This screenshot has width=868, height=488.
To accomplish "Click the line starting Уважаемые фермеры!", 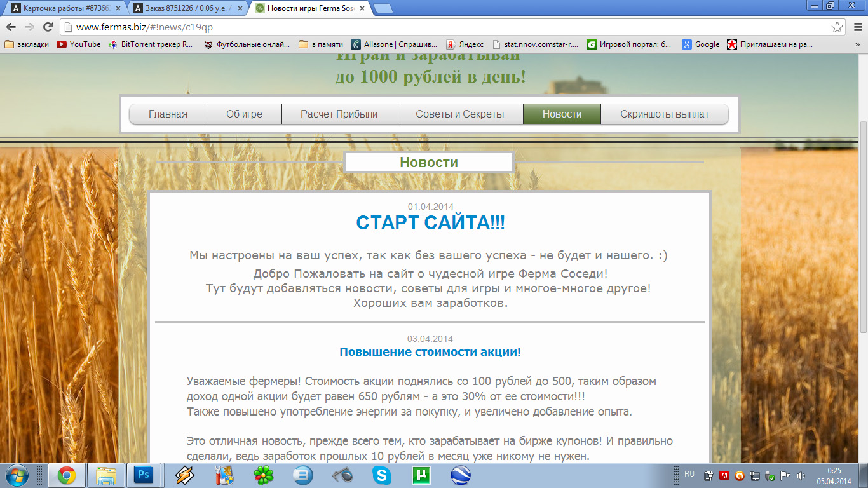I will point(421,381).
